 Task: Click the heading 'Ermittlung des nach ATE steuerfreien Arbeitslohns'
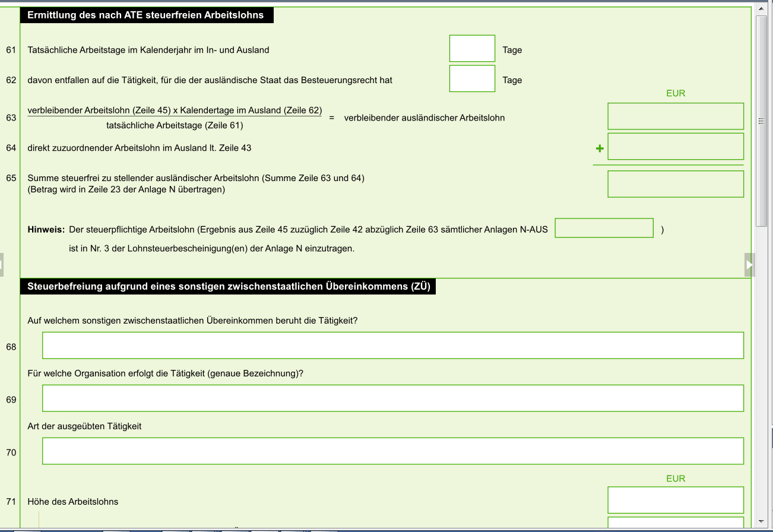(145, 15)
